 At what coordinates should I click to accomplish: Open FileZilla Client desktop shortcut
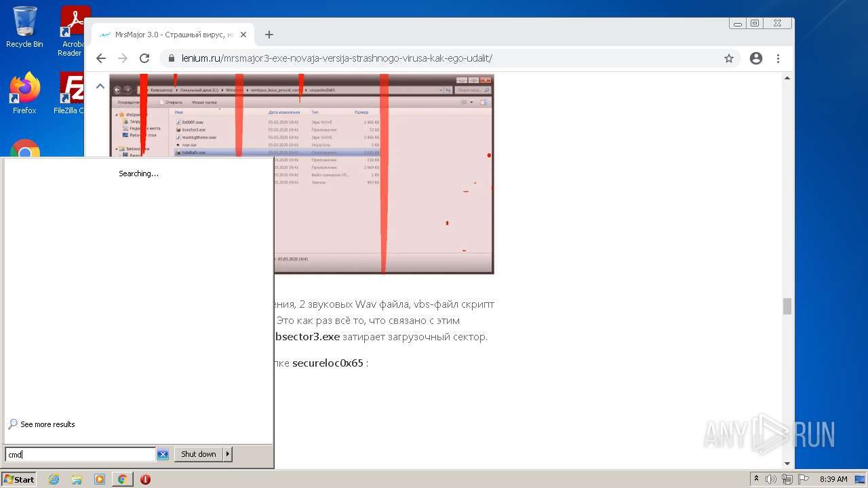coord(70,94)
